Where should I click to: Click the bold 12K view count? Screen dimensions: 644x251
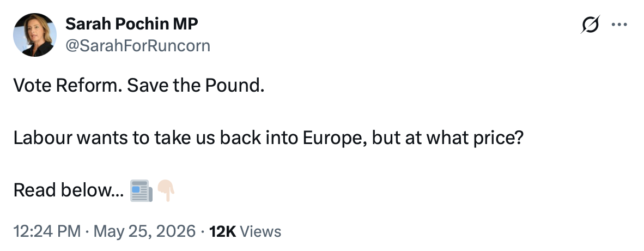[x=223, y=231]
